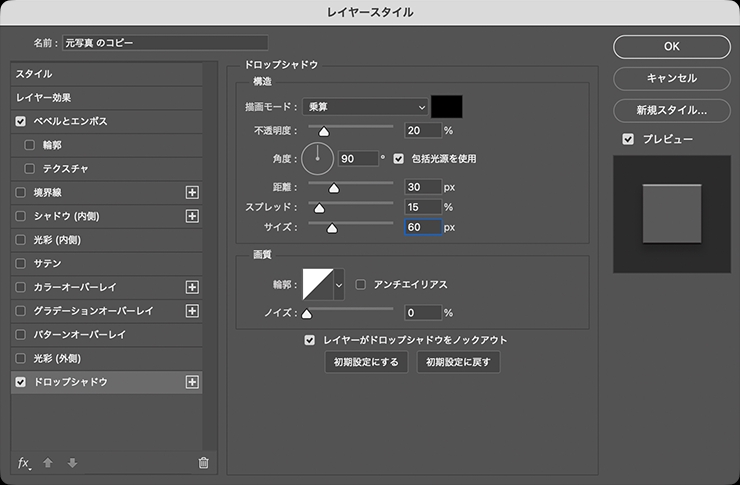Open the 描画モード blend mode dropdown
This screenshot has width=740, height=485.
tap(367, 105)
